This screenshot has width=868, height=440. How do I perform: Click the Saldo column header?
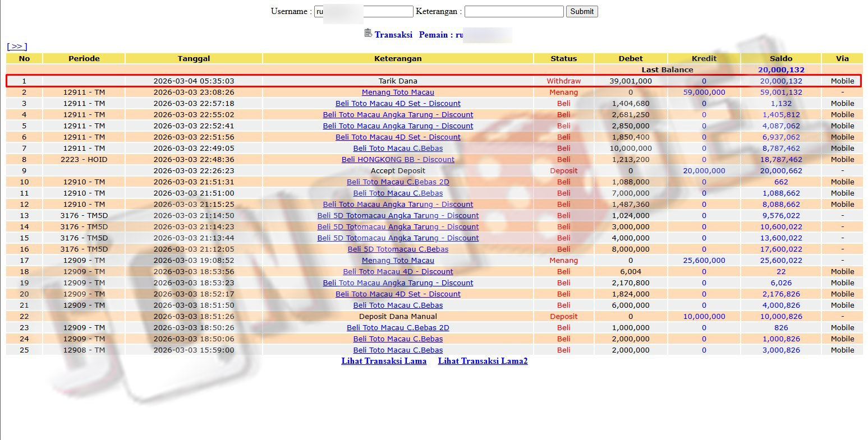(x=781, y=58)
